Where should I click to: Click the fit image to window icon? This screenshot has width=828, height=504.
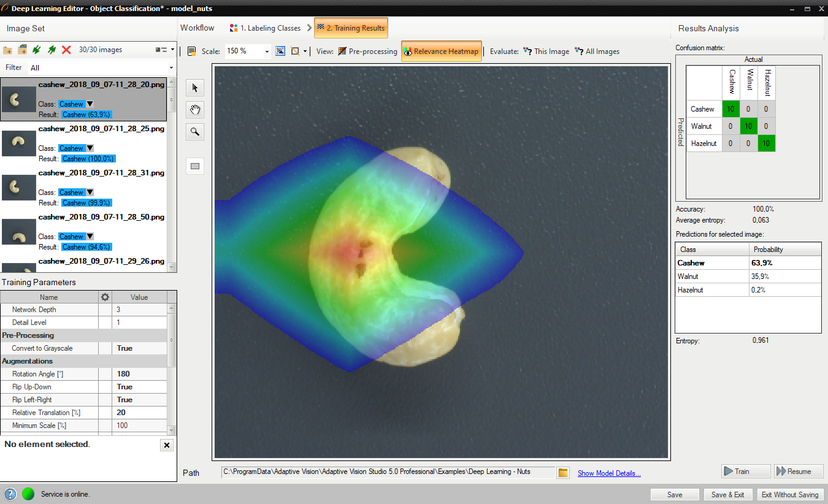pos(280,52)
